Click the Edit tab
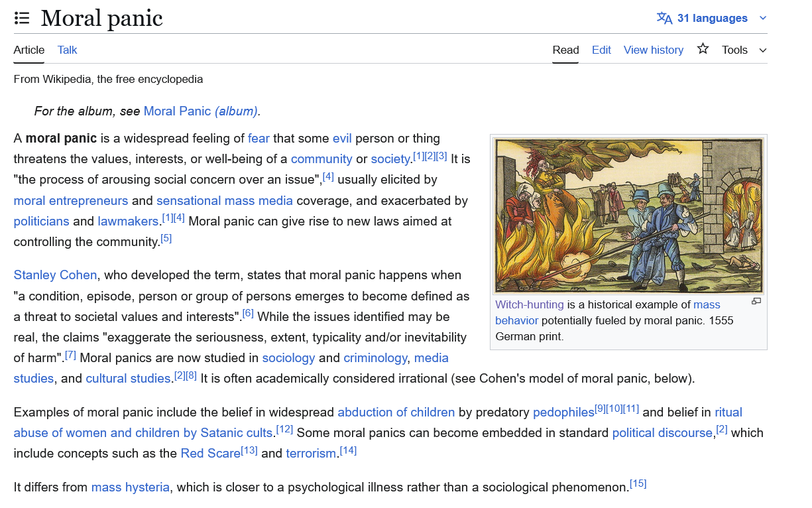 pos(601,50)
